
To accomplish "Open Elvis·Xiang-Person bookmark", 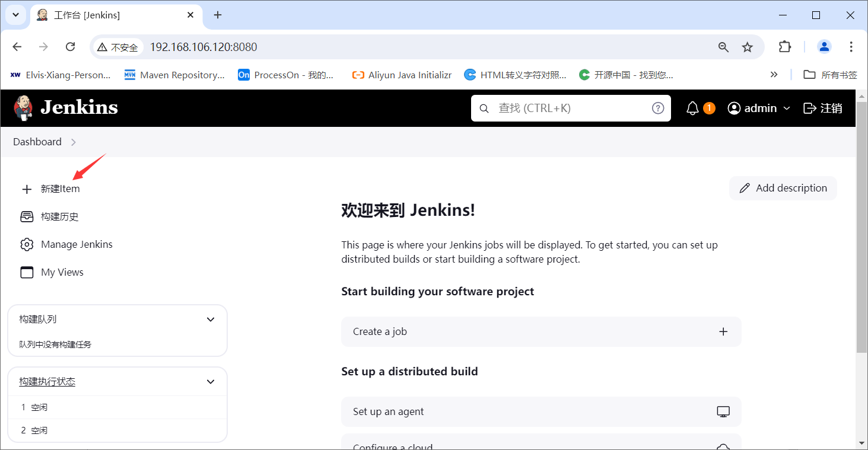I will (61, 75).
